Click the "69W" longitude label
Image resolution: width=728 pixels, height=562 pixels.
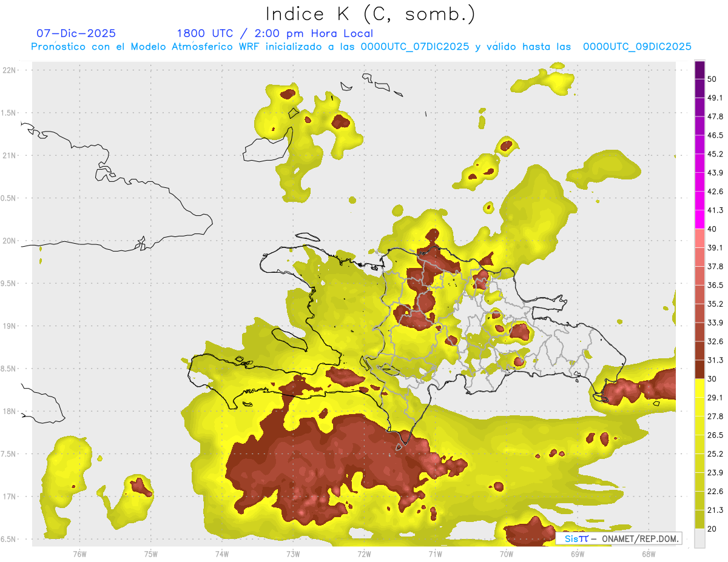click(578, 554)
